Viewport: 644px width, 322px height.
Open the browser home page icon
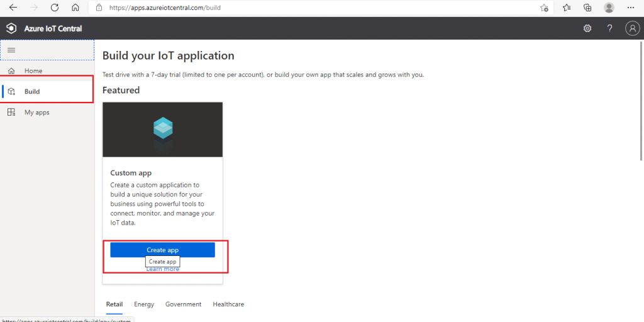tap(75, 8)
